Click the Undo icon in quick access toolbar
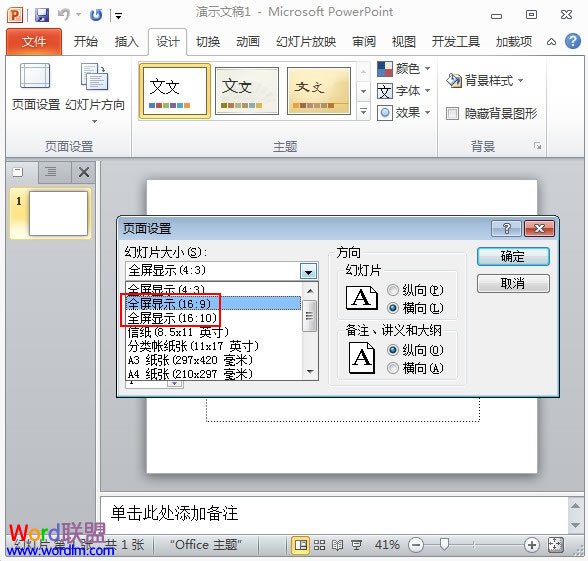This screenshot has height=561, width=588. coord(64,15)
